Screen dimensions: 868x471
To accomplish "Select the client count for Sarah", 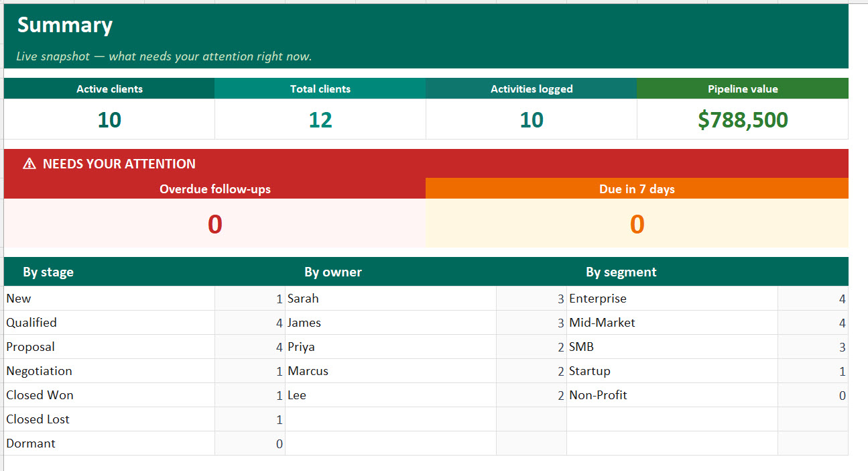I will click(532, 299).
